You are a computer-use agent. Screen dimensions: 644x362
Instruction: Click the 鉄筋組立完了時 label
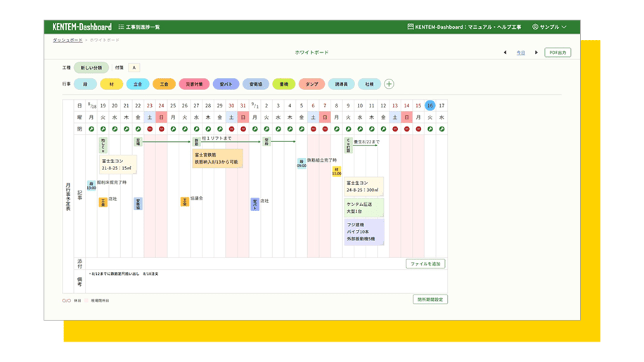[322, 160]
